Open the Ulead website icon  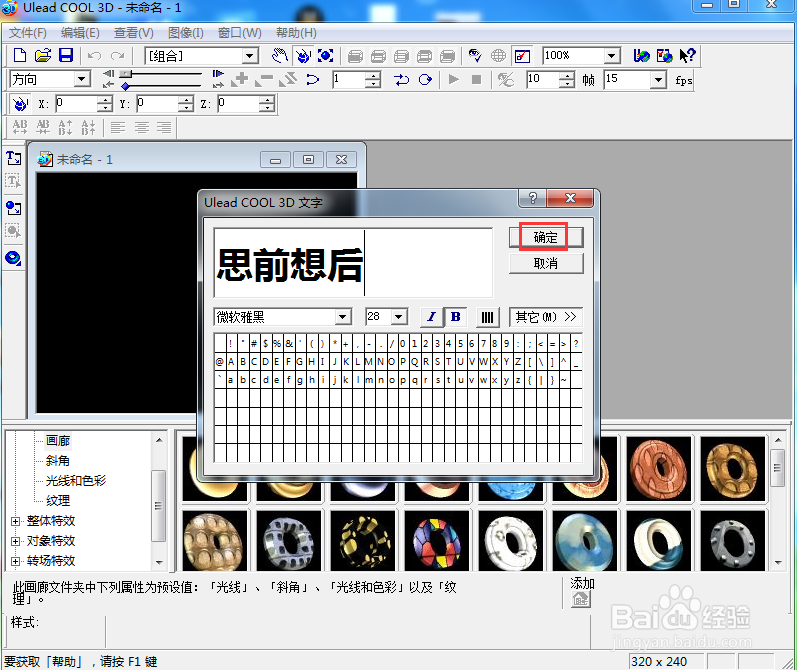click(x=641, y=55)
